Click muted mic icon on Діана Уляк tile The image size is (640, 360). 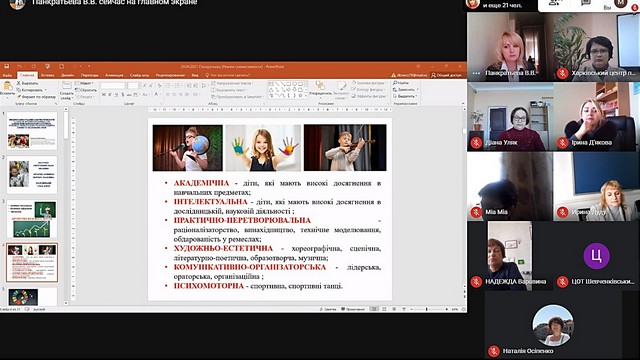point(476,143)
